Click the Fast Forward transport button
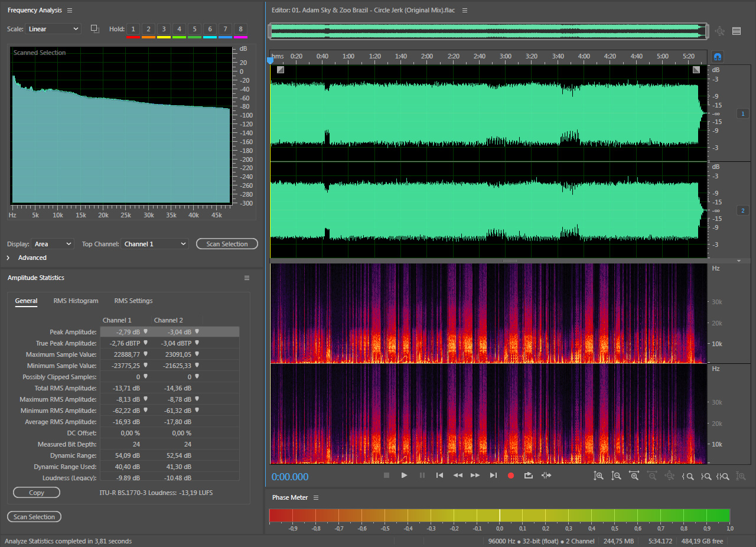756x547 pixels. (x=475, y=476)
